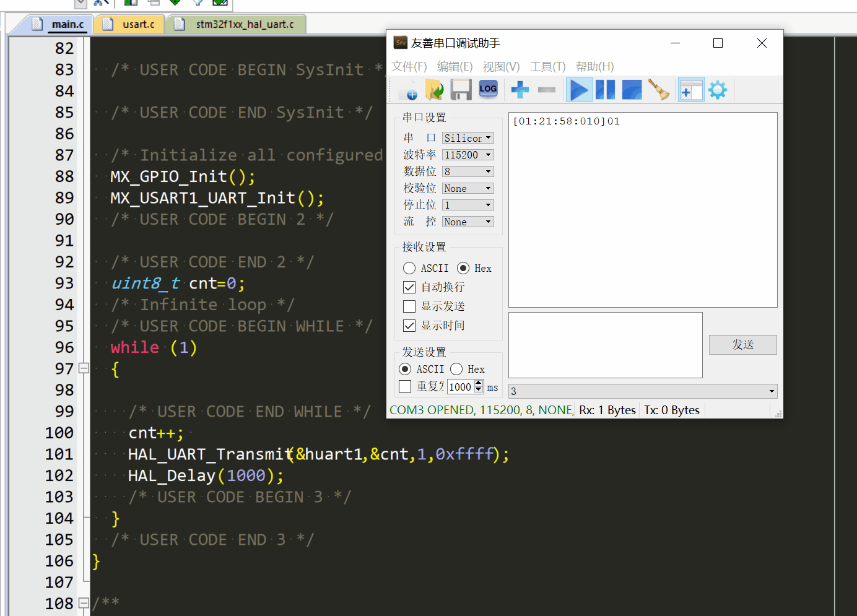Open the 停止位 1 dropdown

click(468, 205)
